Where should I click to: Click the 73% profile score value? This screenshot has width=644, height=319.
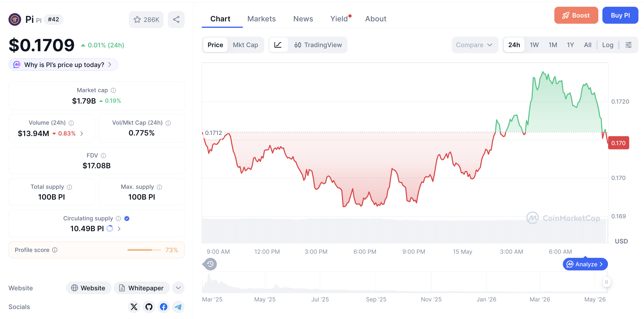172,250
